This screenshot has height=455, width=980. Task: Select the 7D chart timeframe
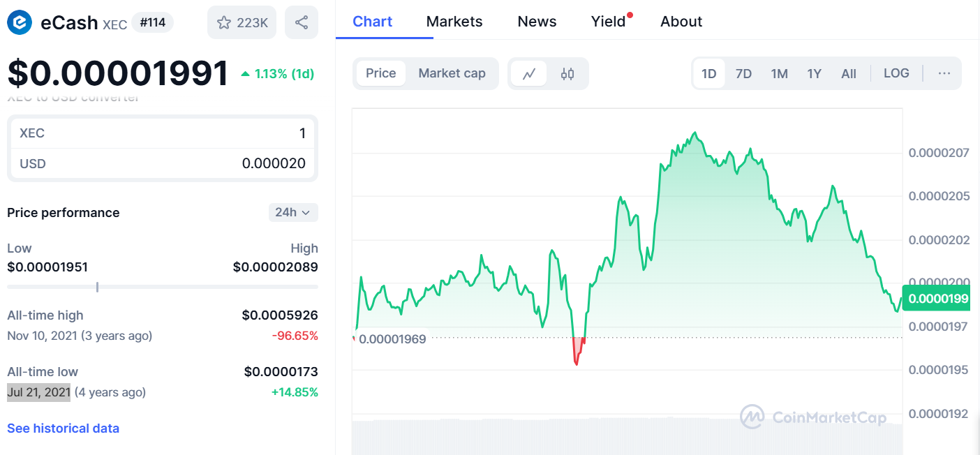(x=743, y=73)
